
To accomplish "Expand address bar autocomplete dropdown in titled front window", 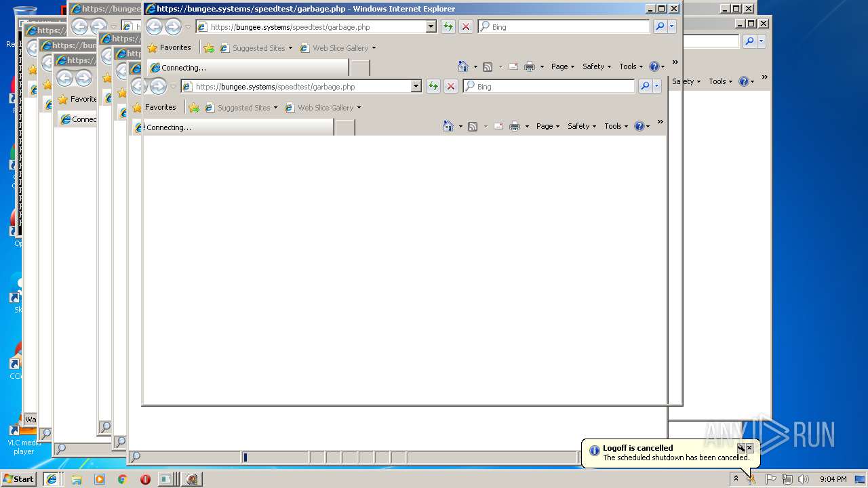I will [x=431, y=27].
